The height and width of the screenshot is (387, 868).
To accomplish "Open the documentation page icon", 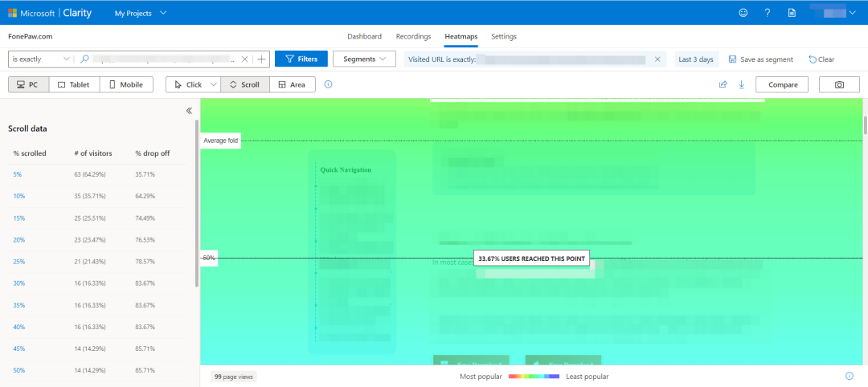I will click(x=792, y=13).
